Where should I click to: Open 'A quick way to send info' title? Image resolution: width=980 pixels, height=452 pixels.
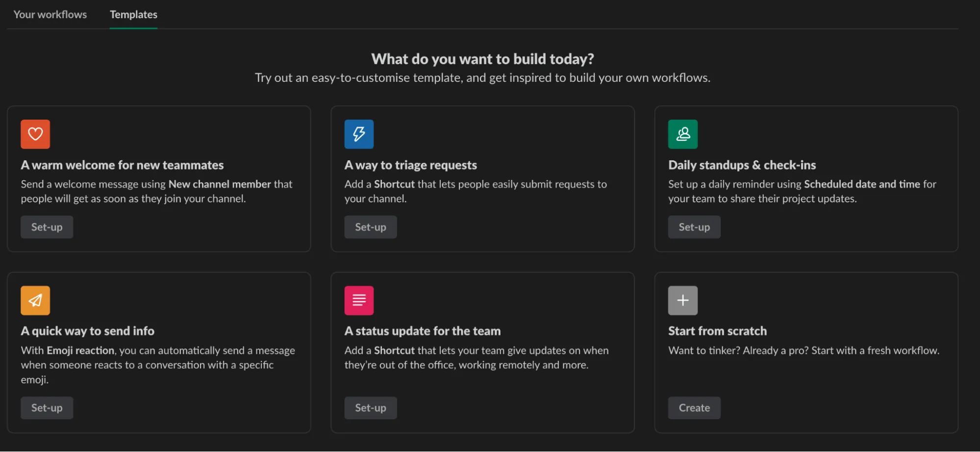(x=87, y=331)
